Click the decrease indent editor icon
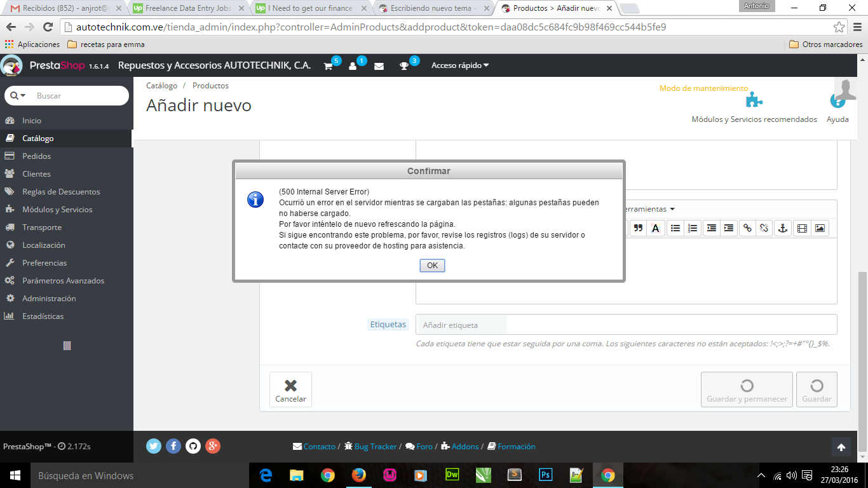The height and width of the screenshot is (488, 868). pos(712,228)
